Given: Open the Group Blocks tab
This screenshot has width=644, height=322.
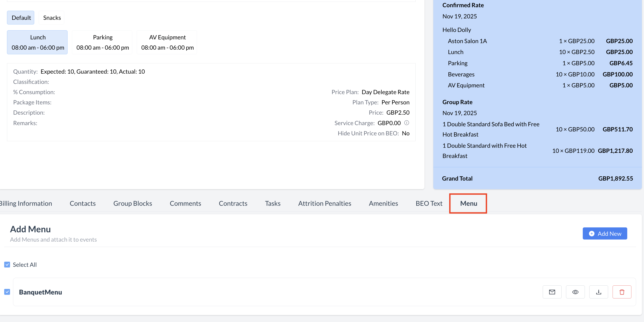Looking at the screenshot, I should point(132,203).
